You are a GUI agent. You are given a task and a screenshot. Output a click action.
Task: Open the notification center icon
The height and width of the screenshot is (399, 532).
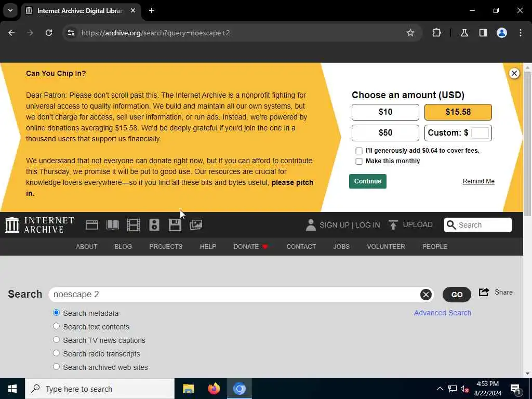click(x=515, y=389)
